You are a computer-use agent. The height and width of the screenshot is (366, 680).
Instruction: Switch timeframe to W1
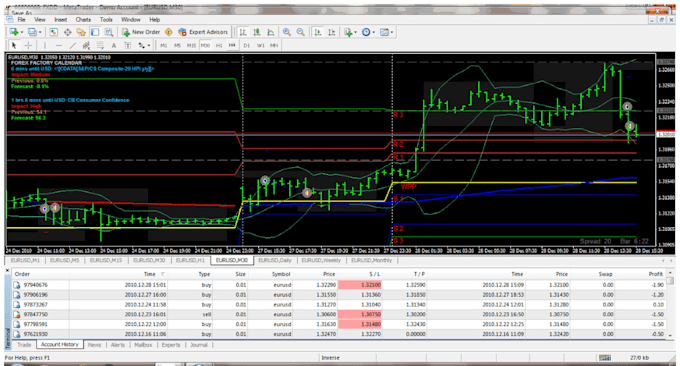[261, 45]
